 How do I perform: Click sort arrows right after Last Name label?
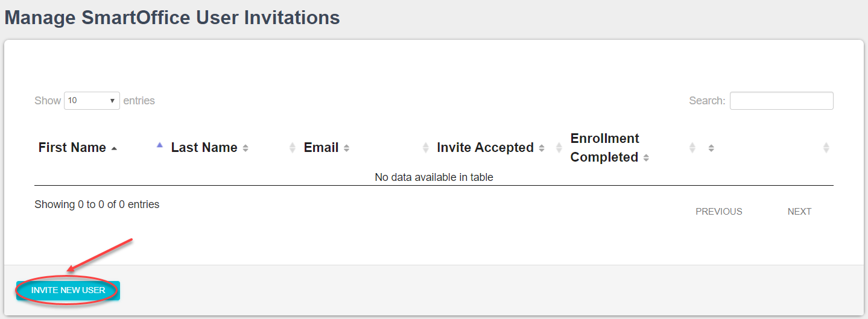[246, 148]
